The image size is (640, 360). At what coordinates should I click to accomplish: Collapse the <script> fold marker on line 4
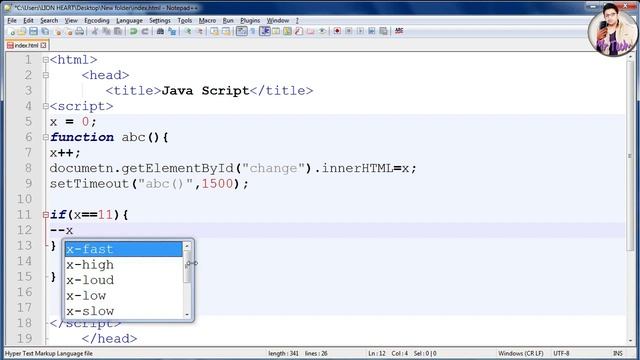coord(46,106)
